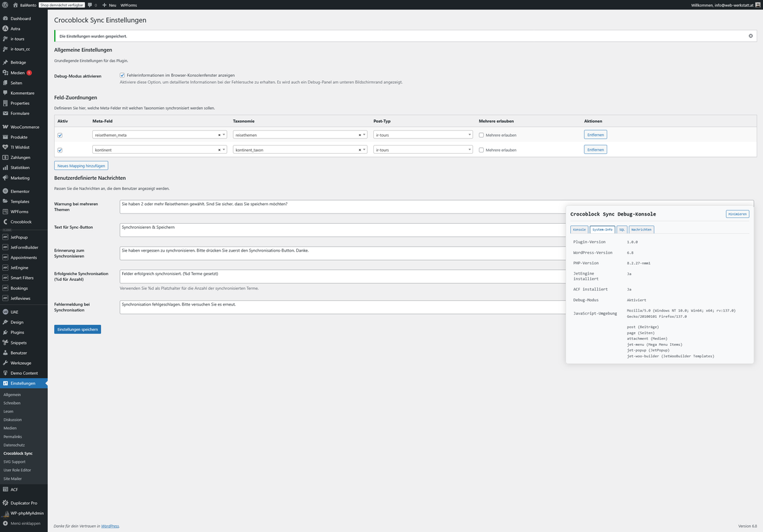Clear the reisethemen_meta selection with x
The width and height of the screenshot is (763, 532).
219,135
